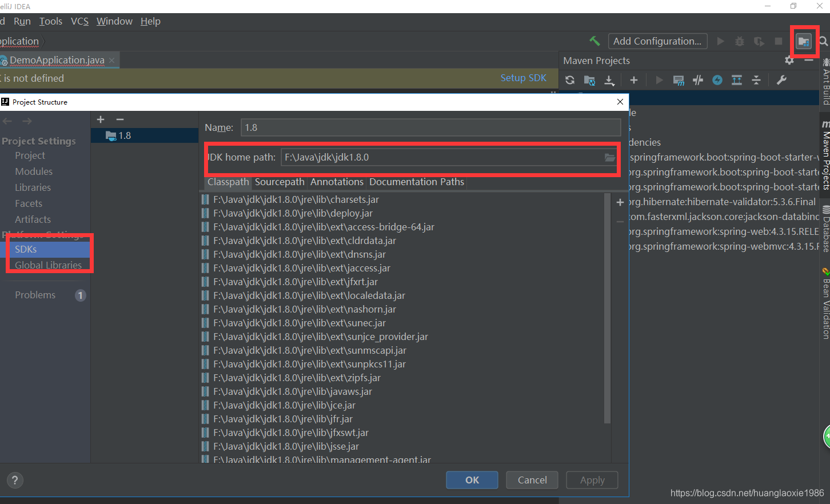830x504 pixels.
Task: Open Maven settings wrench icon
Action: (x=781, y=80)
